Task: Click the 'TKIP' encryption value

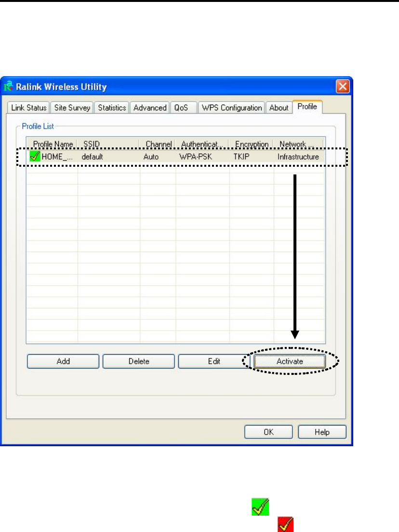Action: click(241, 157)
